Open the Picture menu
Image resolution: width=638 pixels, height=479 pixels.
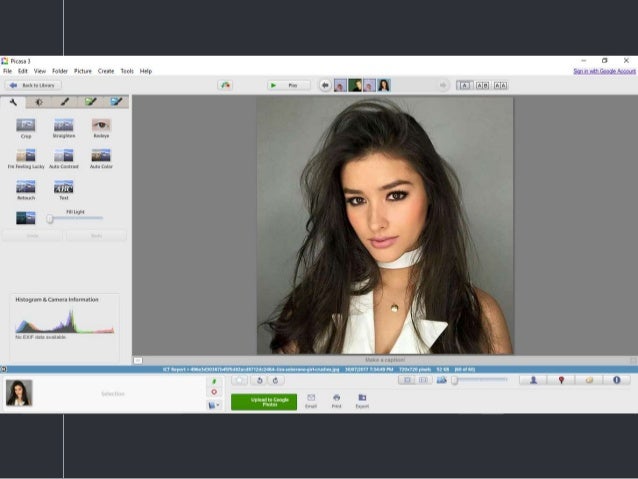[x=82, y=71]
